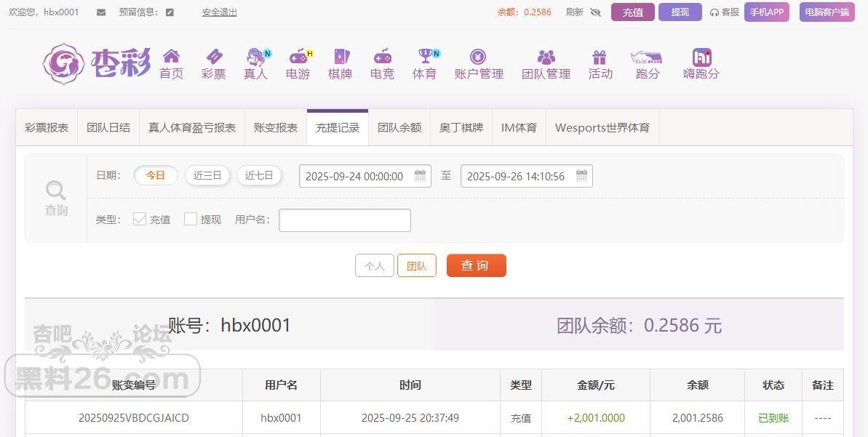Uncheck the 充值 type checkbox
This screenshot has height=437, width=868.
(140, 219)
